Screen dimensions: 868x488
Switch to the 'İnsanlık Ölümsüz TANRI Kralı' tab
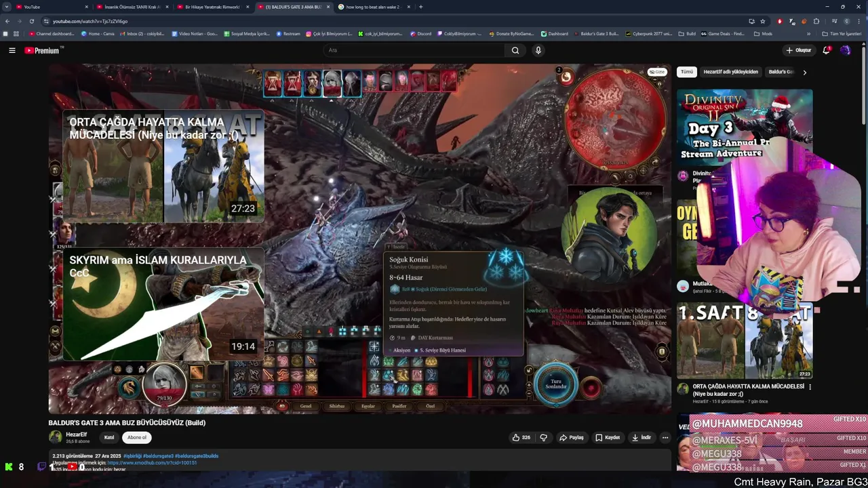[x=132, y=7]
